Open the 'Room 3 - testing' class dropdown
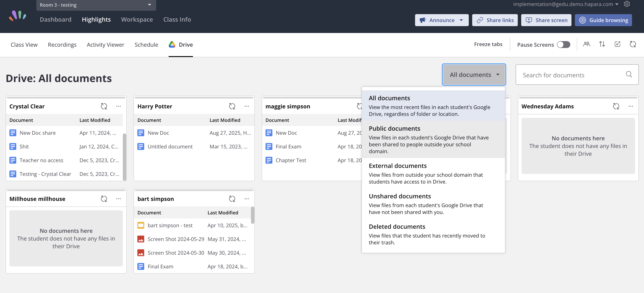 96,5
